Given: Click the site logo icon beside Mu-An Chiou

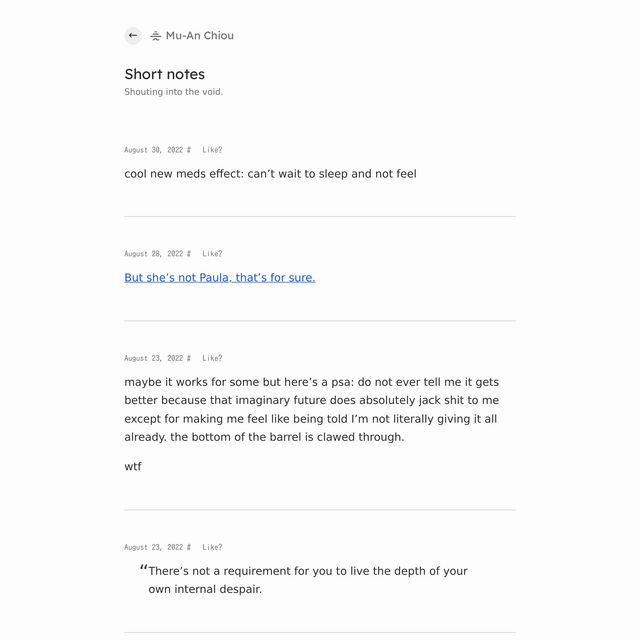Looking at the screenshot, I should 156,36.
